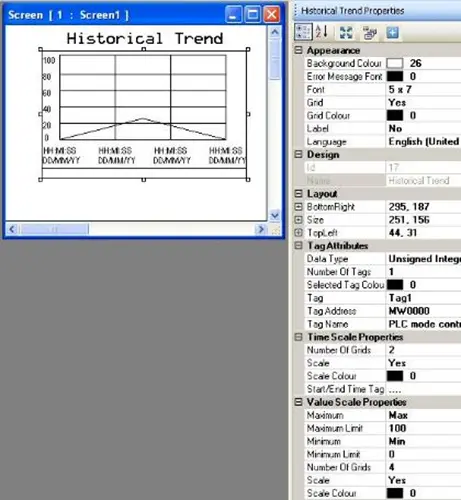Select the Label value No

tap(395, 128)
